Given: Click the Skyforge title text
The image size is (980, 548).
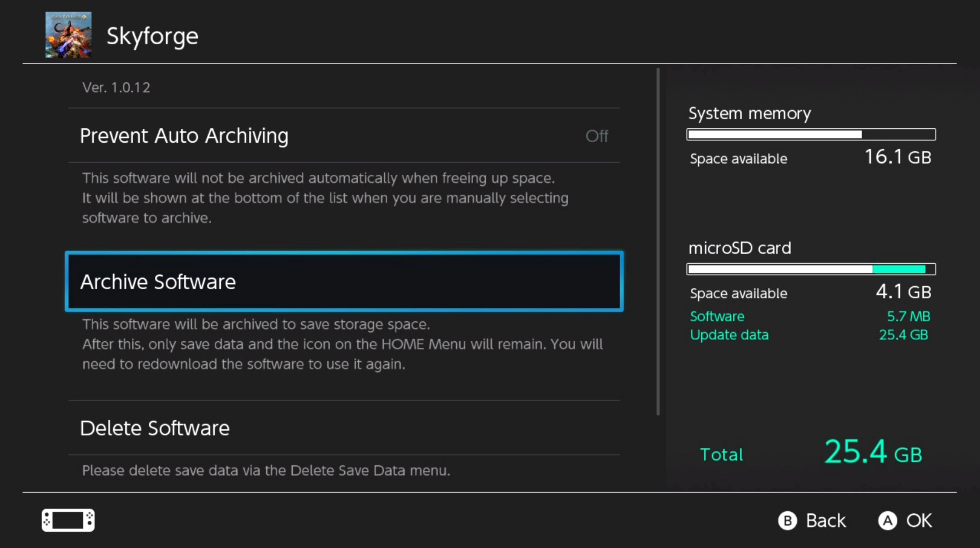Looking at the screenshot, I should [x=152, y=36].
